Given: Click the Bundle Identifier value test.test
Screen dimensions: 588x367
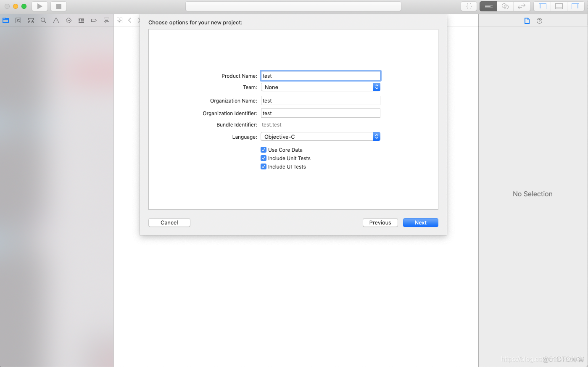Looking at the screenshot, I should click(272, 125).
